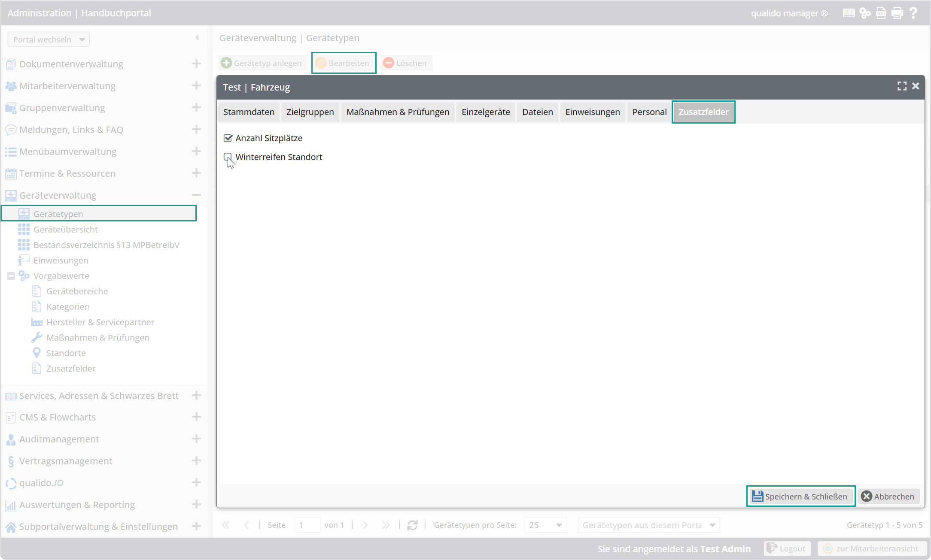Open settings gears icon in the header
The image size is (931, 560).
pos(865,13)
